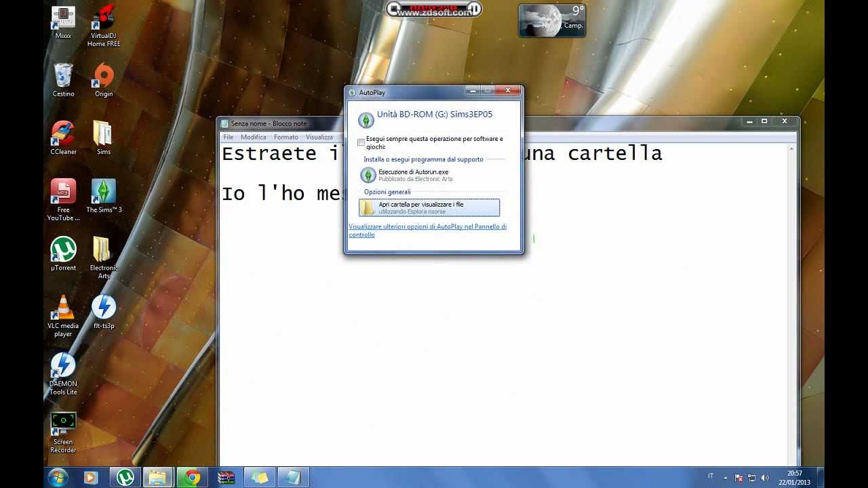Click the ZDSoft recorder's left stop button

pos(394,9)
